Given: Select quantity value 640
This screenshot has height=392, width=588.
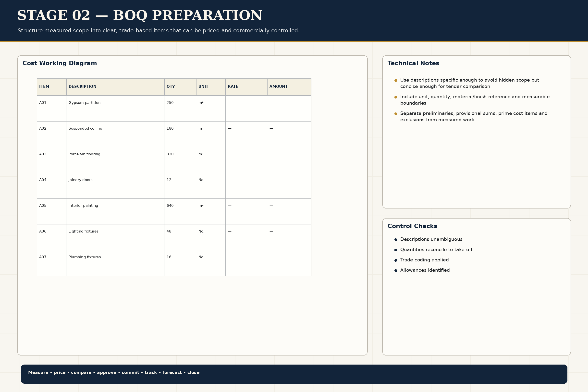Looking at the screenshot, I should [x=170, y=206].
